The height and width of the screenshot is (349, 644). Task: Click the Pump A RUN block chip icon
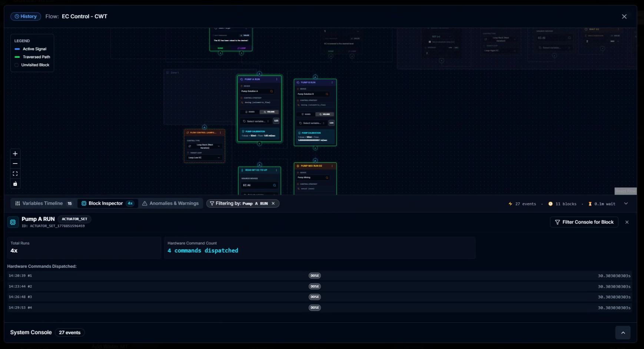click(x=13, y=222)
